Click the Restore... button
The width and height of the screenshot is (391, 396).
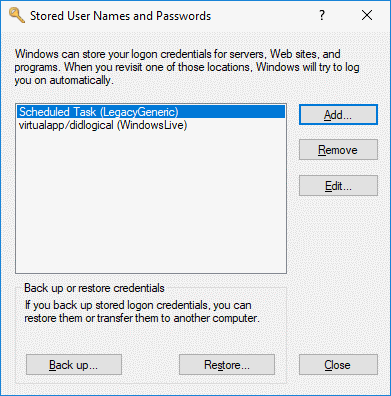click(x=227, y=365)
